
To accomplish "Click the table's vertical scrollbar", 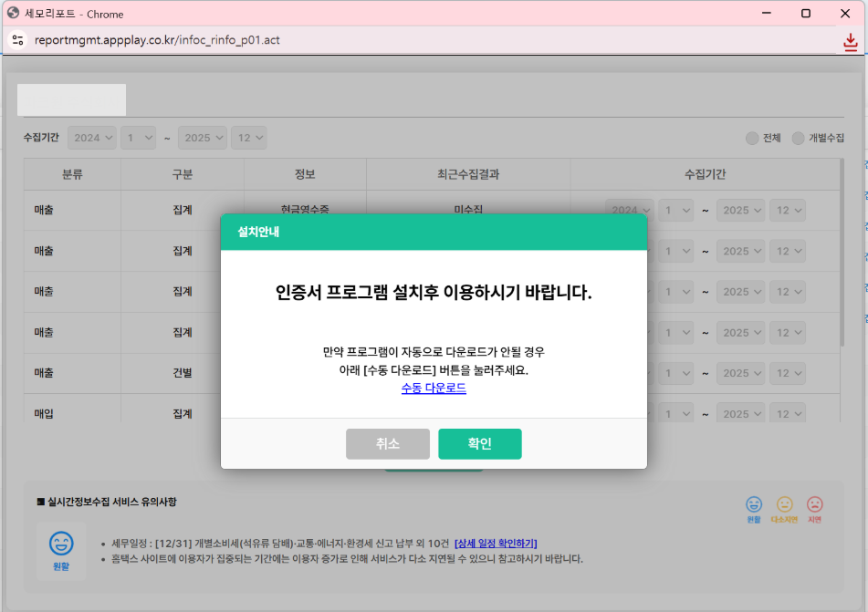I will (x=841, y=255).
